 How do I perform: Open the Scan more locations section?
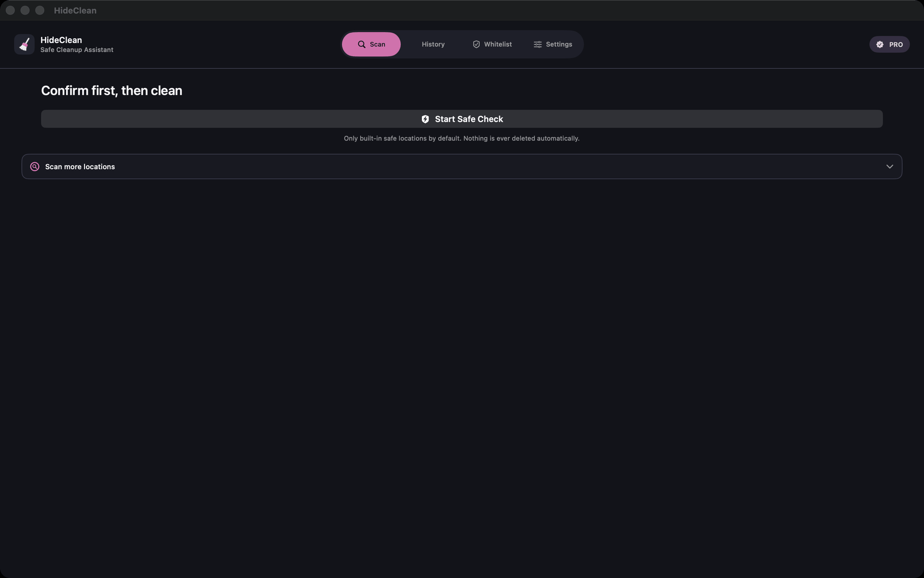(462, 166)
